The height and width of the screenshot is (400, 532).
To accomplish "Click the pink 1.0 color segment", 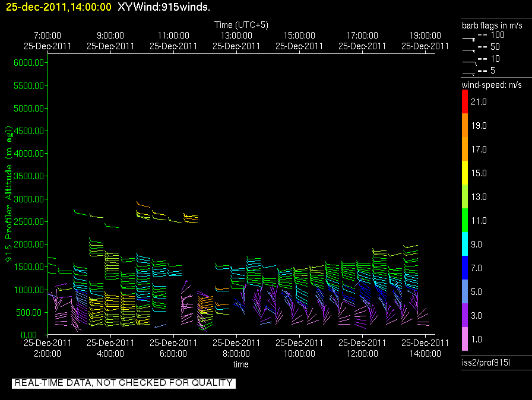I will [x=465, y=339].
